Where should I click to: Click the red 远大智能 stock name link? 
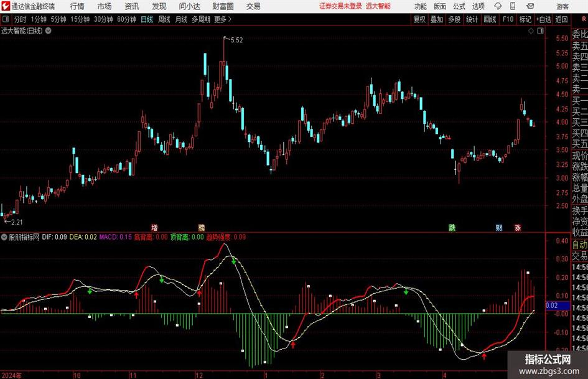(x=378, y=6)
